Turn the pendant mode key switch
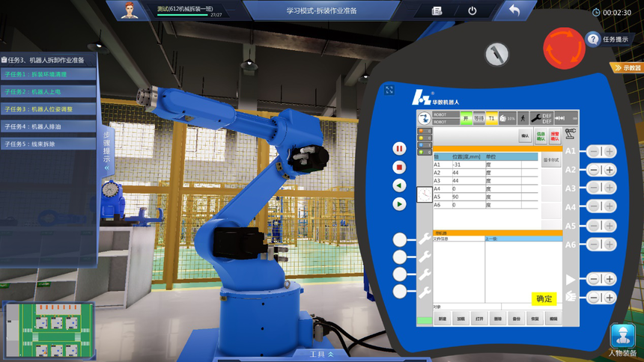 [x=494, y=54]
